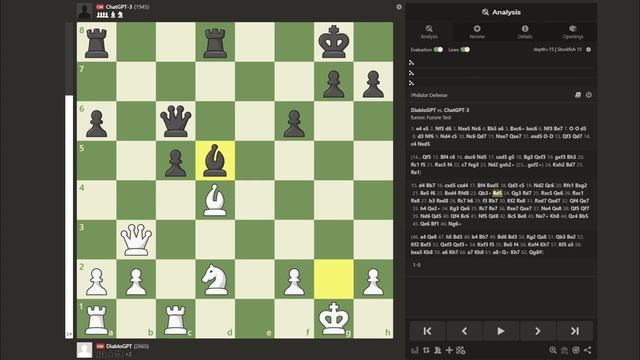This screenshot has height=360, width=640.
Task: Open ChatGPT-3 player avatar
Action: coord(84,11)
